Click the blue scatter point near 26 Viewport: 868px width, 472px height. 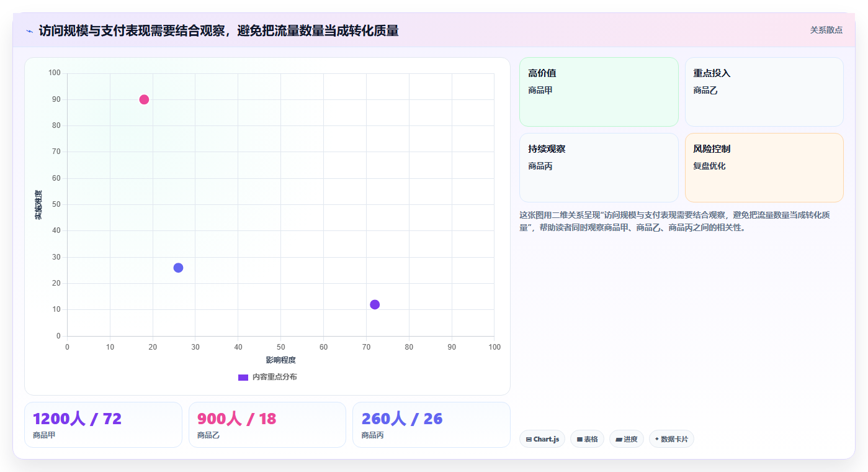click(x=178, y=268)
